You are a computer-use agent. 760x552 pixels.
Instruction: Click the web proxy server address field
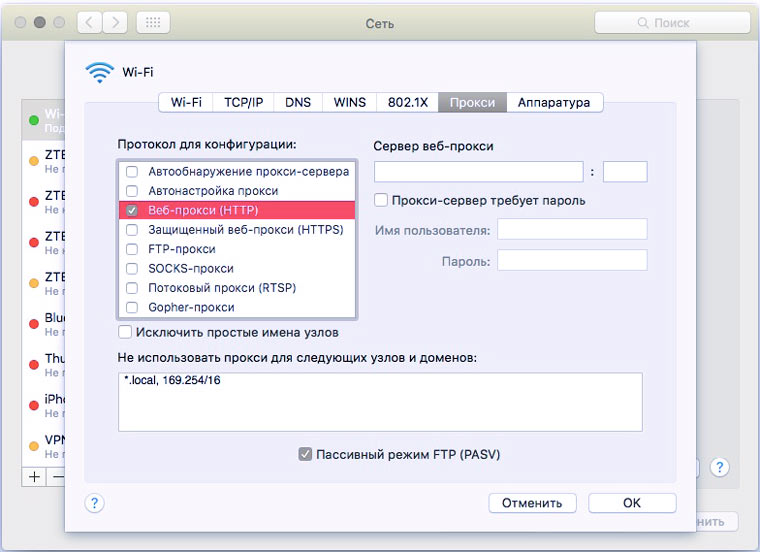click(478, 172)
